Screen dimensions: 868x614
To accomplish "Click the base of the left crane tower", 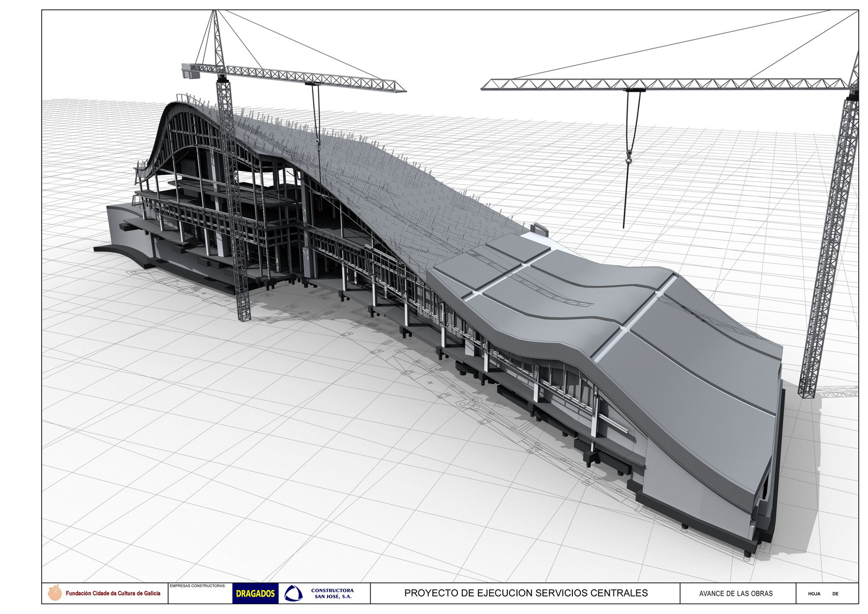I will [x=244, y=312].
